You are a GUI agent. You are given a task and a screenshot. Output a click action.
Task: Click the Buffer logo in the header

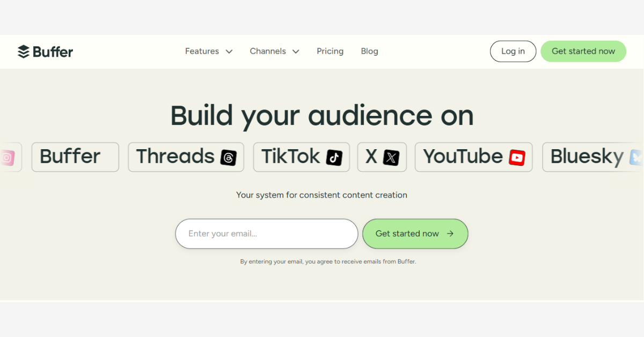(45, 52)
